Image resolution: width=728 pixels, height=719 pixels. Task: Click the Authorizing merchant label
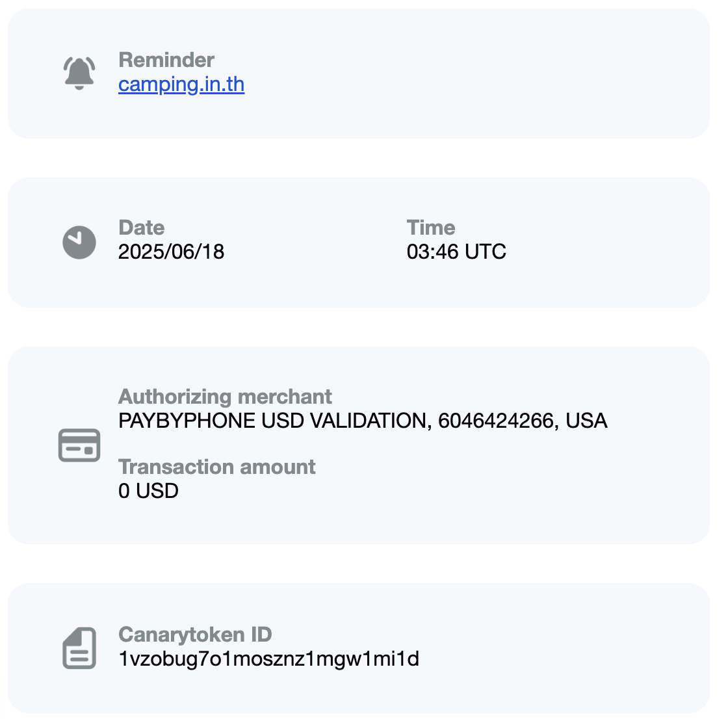[225, 397]
